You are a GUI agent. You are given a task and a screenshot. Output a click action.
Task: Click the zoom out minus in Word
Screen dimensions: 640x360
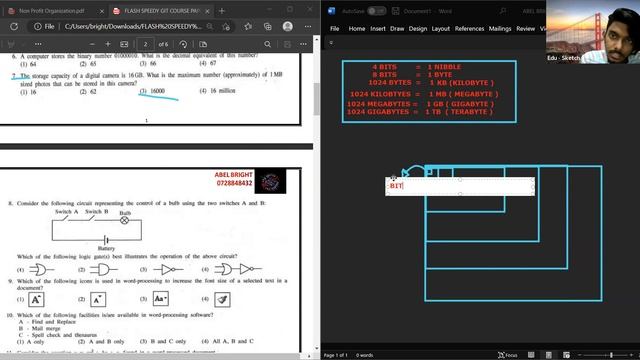[580, 355]
